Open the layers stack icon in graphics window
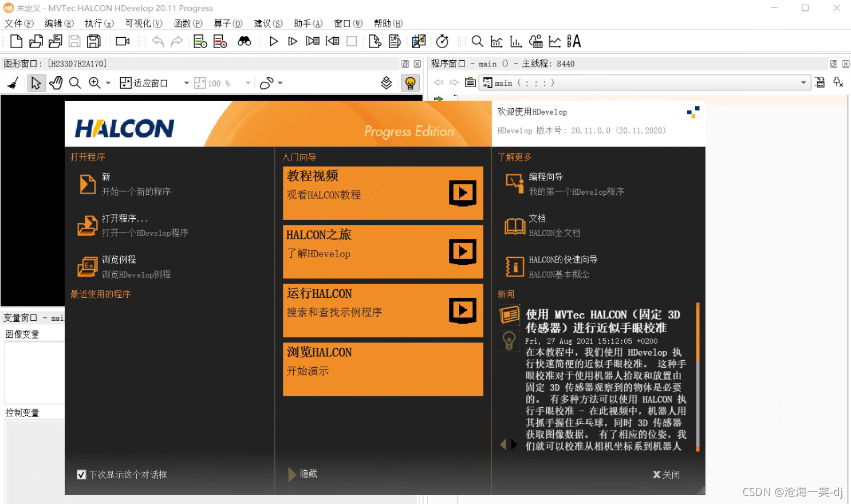Image resolution: width=851 pixels, height=504 pixels. (x=387, y=83)
